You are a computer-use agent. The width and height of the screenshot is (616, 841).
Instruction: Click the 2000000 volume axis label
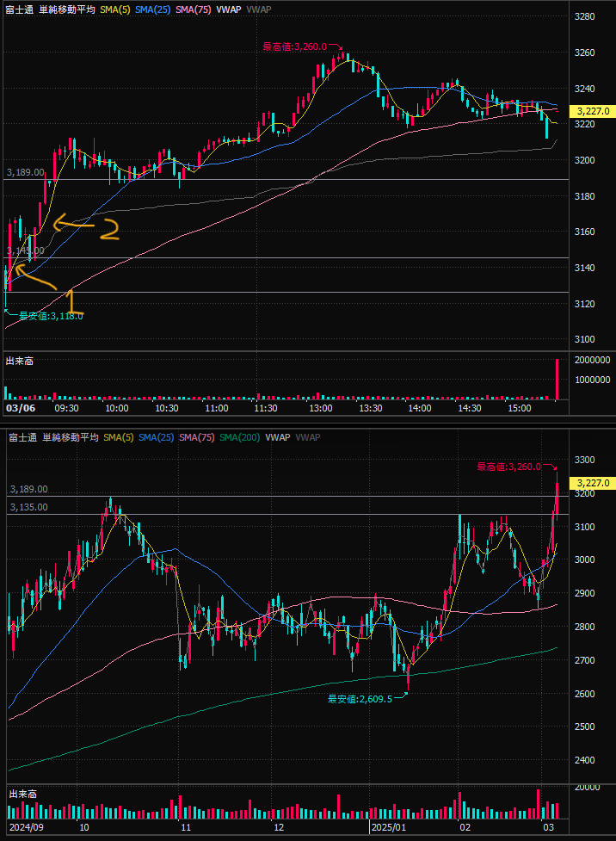tap(592, 360)
